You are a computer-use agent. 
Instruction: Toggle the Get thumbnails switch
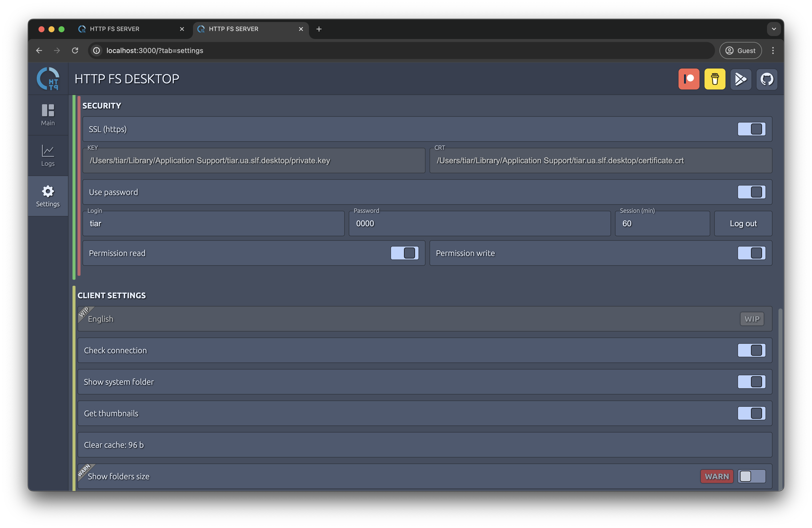[751, 413]
